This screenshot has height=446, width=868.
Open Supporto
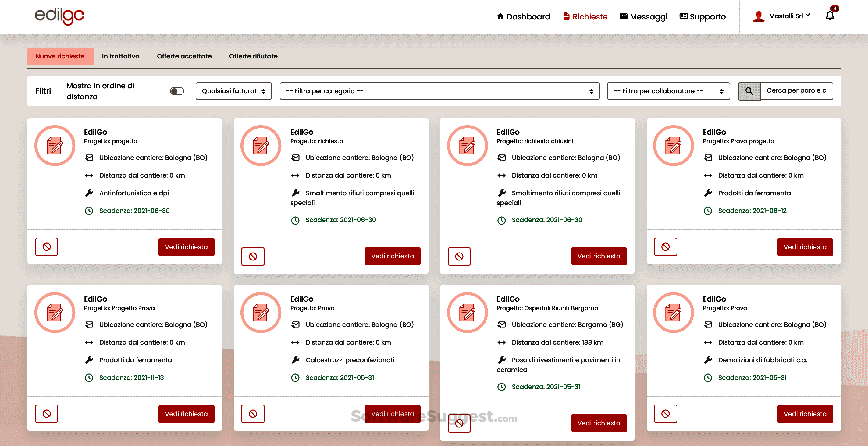703,16
